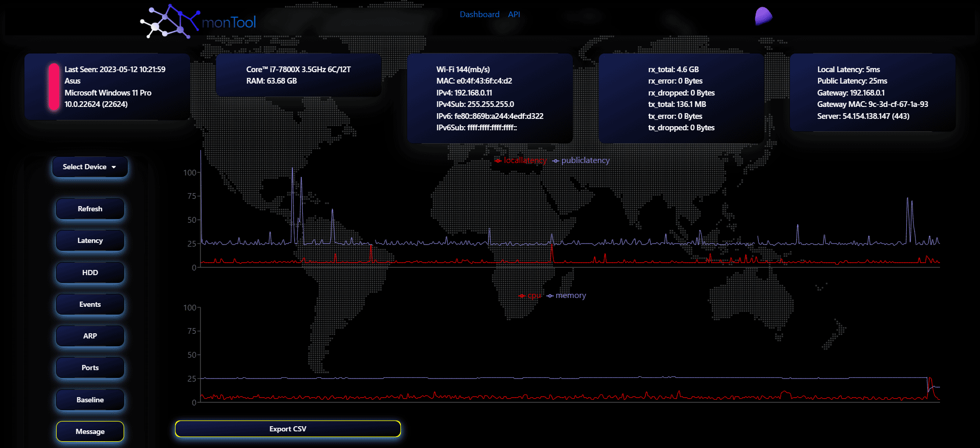Click the network interface info card

tap(490, 99)
